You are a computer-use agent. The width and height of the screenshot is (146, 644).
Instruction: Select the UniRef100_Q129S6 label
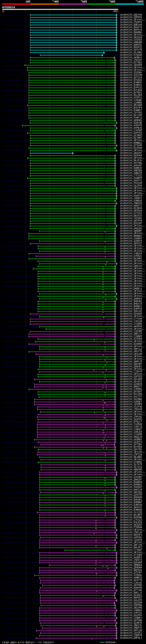coord(131,186)
